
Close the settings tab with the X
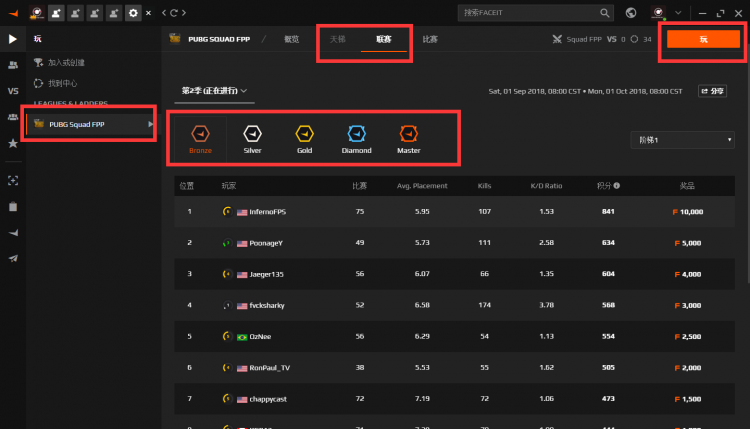click(148, 13)
